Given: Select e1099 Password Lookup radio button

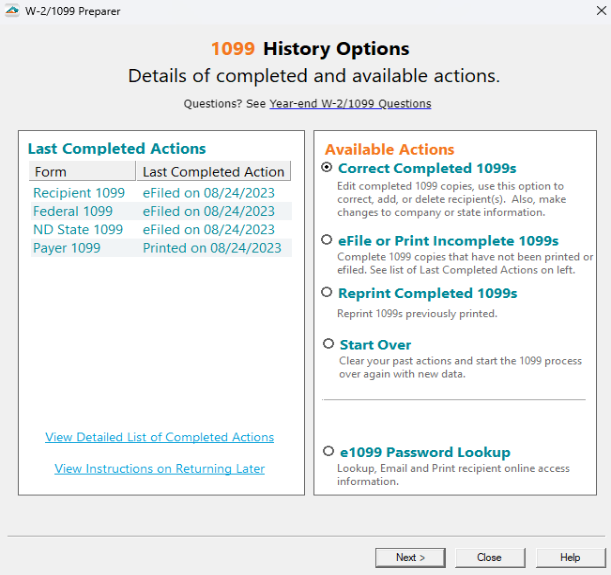Looking at the screenshot, I should [x=329, y=451].
